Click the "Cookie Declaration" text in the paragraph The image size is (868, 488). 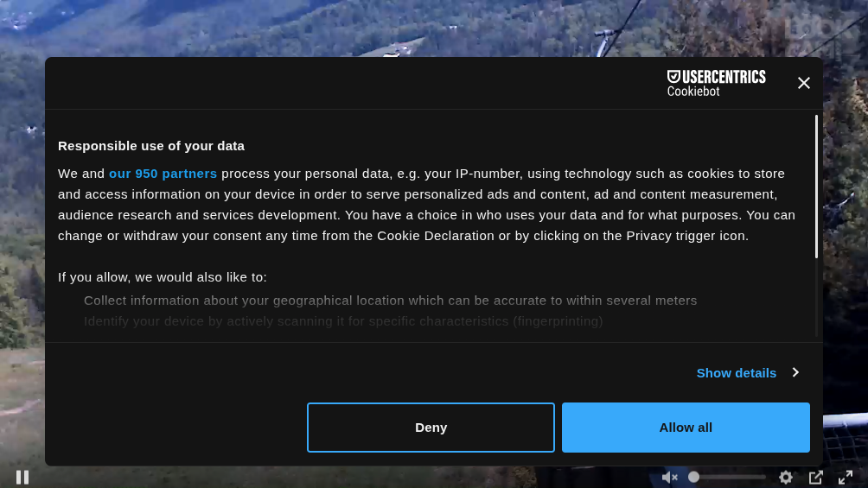(x=436, y=236)
